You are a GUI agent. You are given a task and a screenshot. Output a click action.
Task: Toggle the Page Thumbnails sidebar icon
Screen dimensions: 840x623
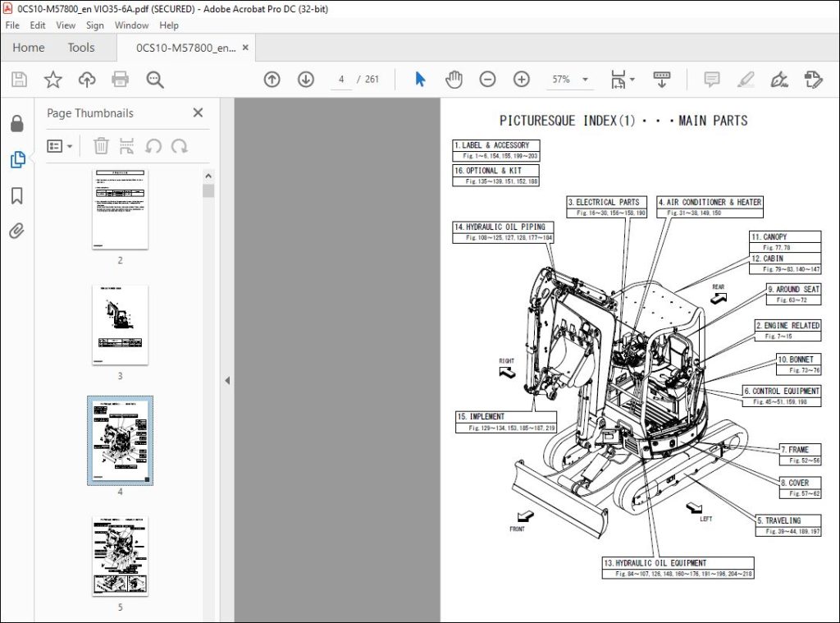click(17, 159)
